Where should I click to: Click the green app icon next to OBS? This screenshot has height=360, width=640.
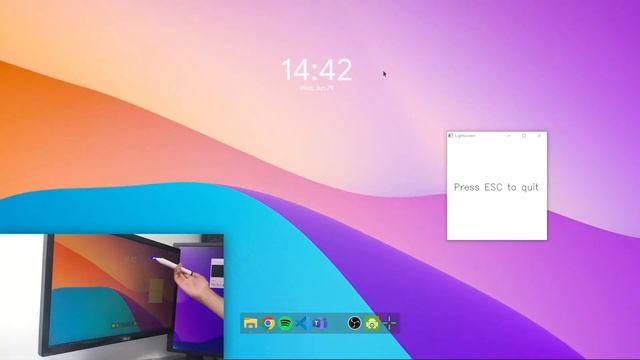coord(372,323)
